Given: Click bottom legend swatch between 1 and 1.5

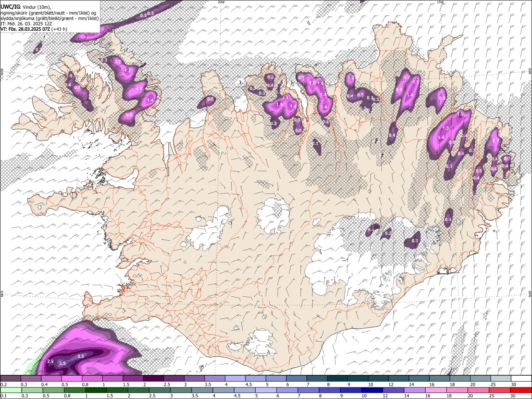Looking at the screenshot, I should pyautogui.click(x=96, y=390).
